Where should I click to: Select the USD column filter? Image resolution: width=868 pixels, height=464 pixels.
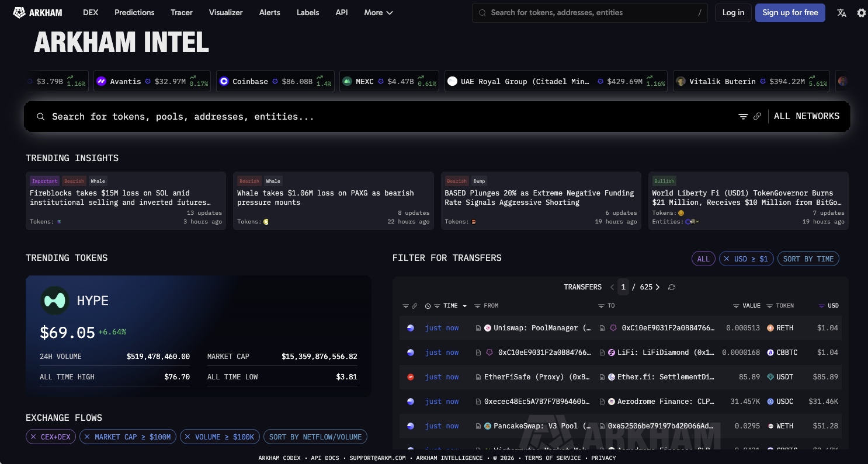point(828,306)
